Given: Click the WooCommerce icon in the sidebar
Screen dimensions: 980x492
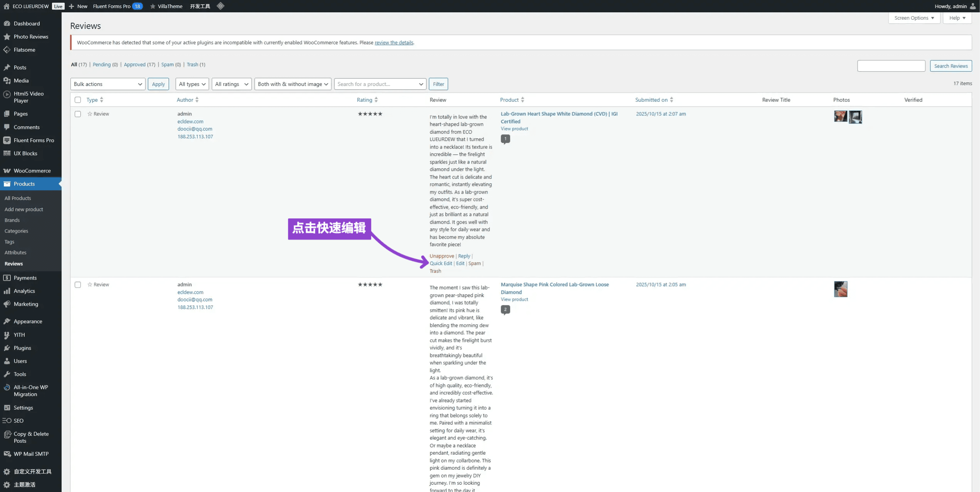Looking at the screenshot, I should click(7, 171).
